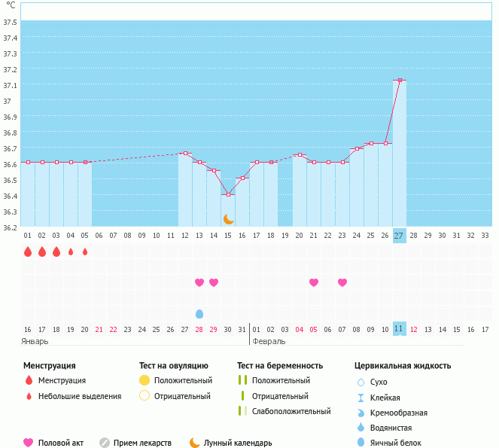
Task: Click the pink heart on cycle day 23
Action: click(342, 282)
